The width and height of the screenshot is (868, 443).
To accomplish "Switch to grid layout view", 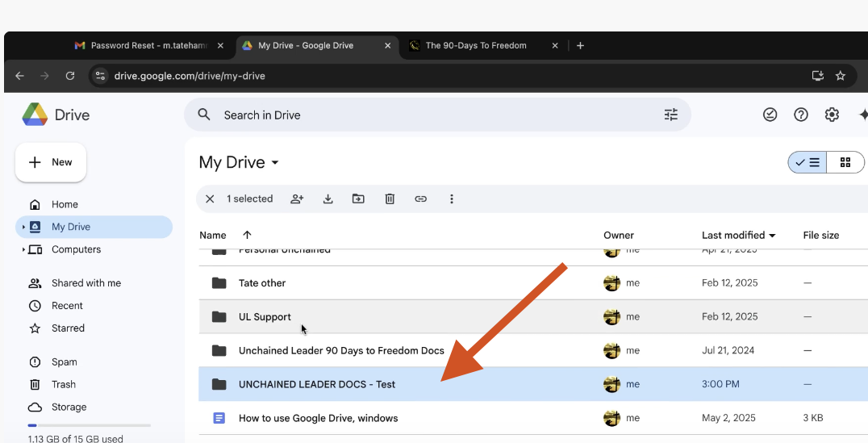I will coord(845,162).
